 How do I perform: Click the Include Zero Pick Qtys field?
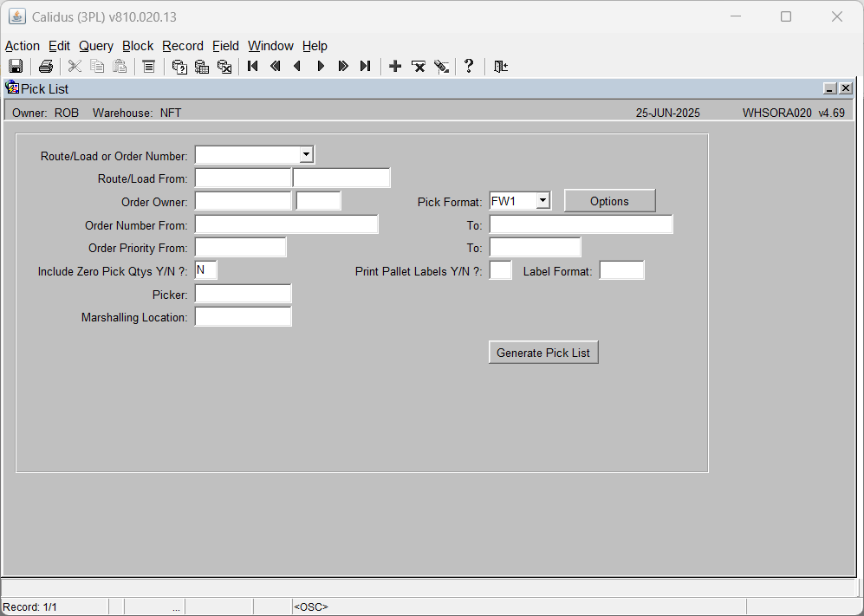[x=205, y=270]
